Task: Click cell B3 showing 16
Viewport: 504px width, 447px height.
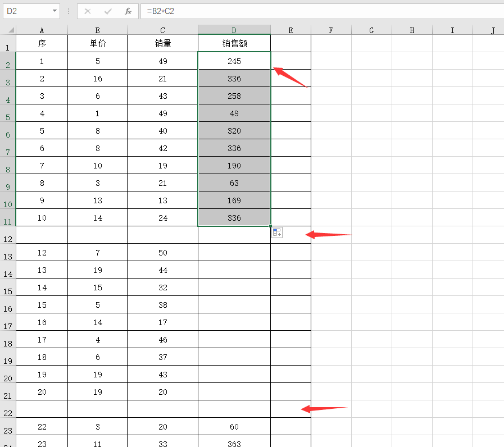Action: (x=97, y=79)
